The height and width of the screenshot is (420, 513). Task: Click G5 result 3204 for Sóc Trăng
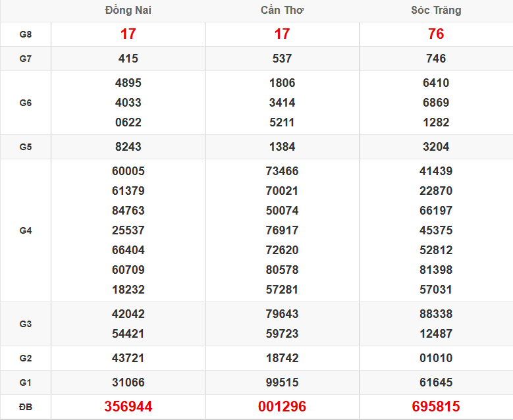[436, 147]
